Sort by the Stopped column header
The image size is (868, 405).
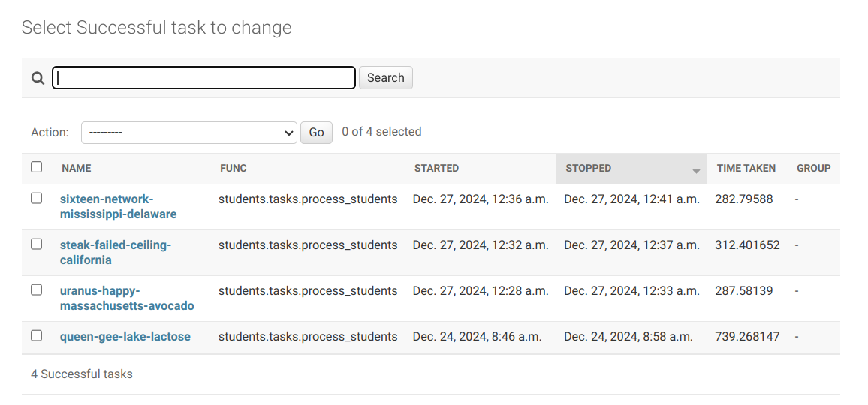[x=589, y=168]
